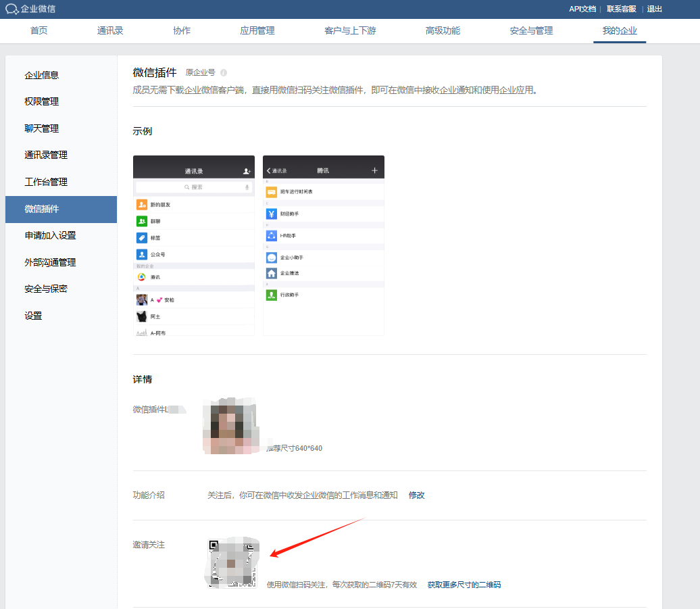
Task: Click the 功能介绍 label
Action: tap(149, 495)
